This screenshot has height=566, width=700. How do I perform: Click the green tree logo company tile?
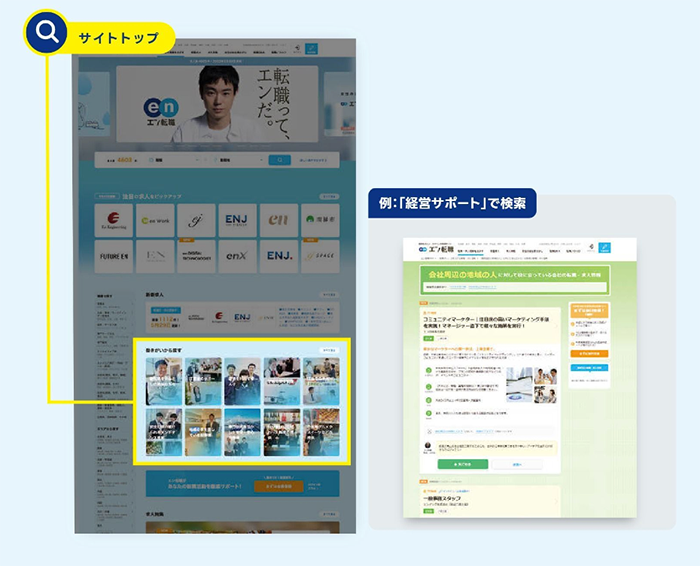pos(320,220)
